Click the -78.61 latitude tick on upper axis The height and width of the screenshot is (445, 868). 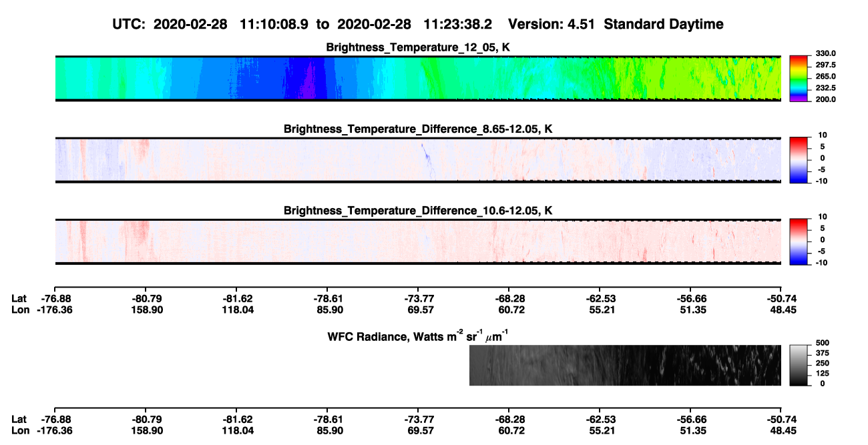[327, 298]
